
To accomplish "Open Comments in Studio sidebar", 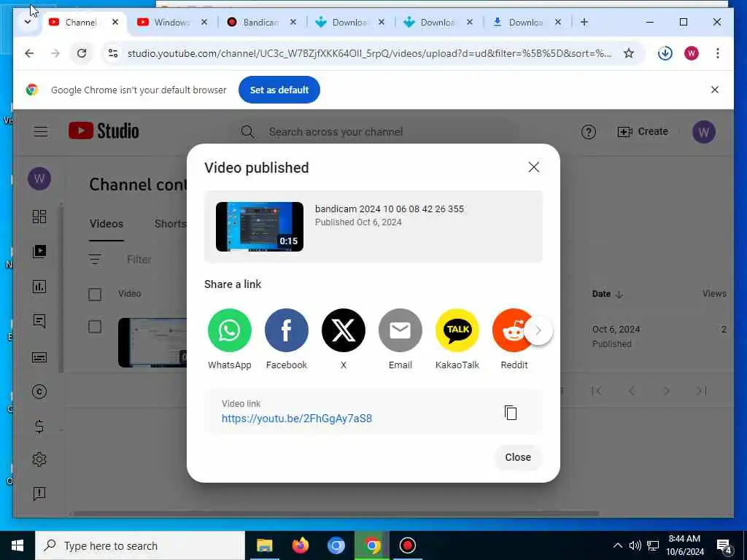I will click(x=39, y=322).
